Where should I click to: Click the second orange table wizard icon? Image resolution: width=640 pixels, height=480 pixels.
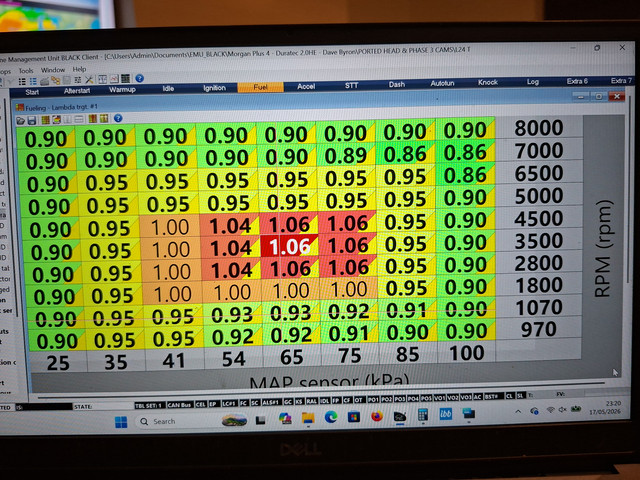104,118
